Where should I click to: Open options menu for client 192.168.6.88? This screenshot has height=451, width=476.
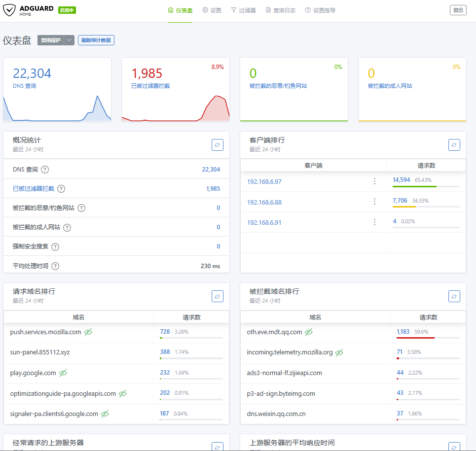point(374,202)
